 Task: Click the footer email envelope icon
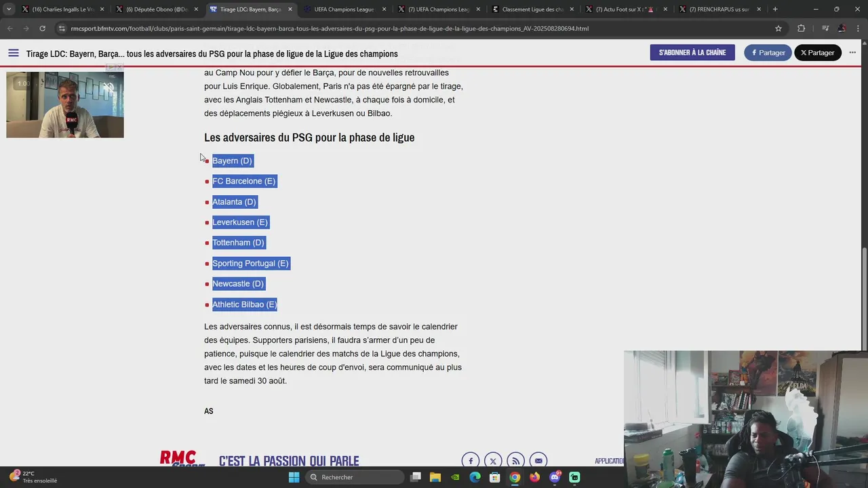click(538, 461)
